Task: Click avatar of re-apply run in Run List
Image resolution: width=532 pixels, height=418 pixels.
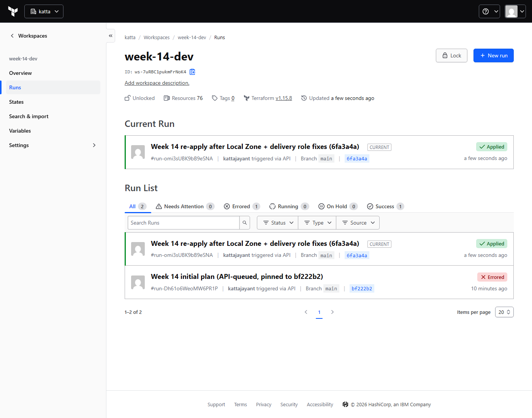Action: point(138,249)
